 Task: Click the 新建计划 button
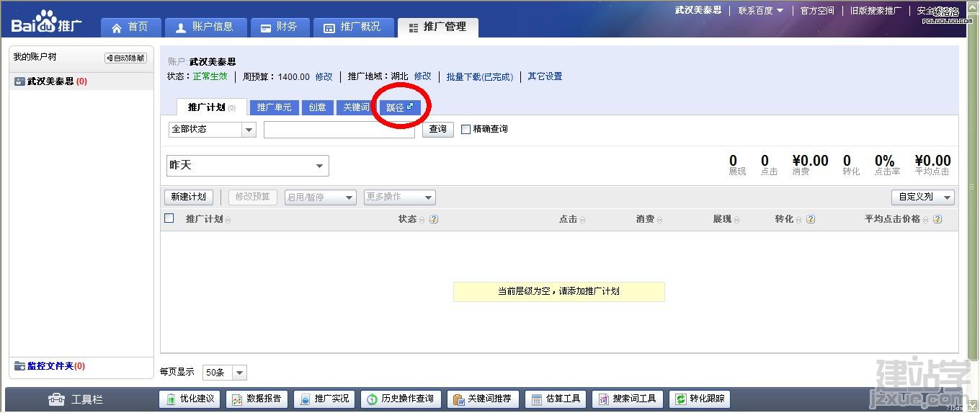click(189, 197)
